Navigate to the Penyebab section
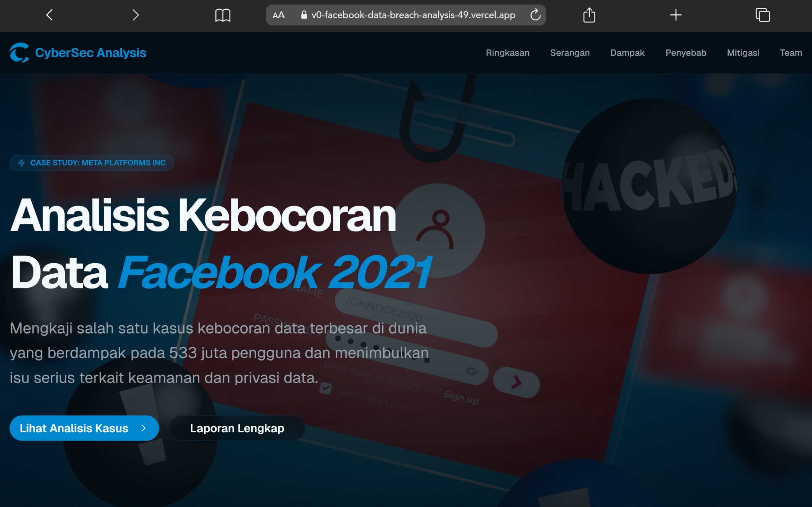Screen dimensions: 812x507 (x=686, y=53)
